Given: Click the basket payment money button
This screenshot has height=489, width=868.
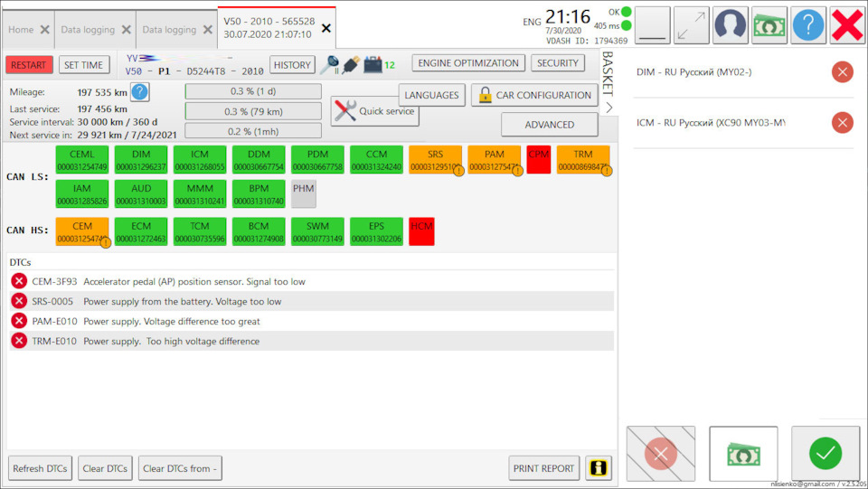Looking at the screenshot, I should click(743, 454).
